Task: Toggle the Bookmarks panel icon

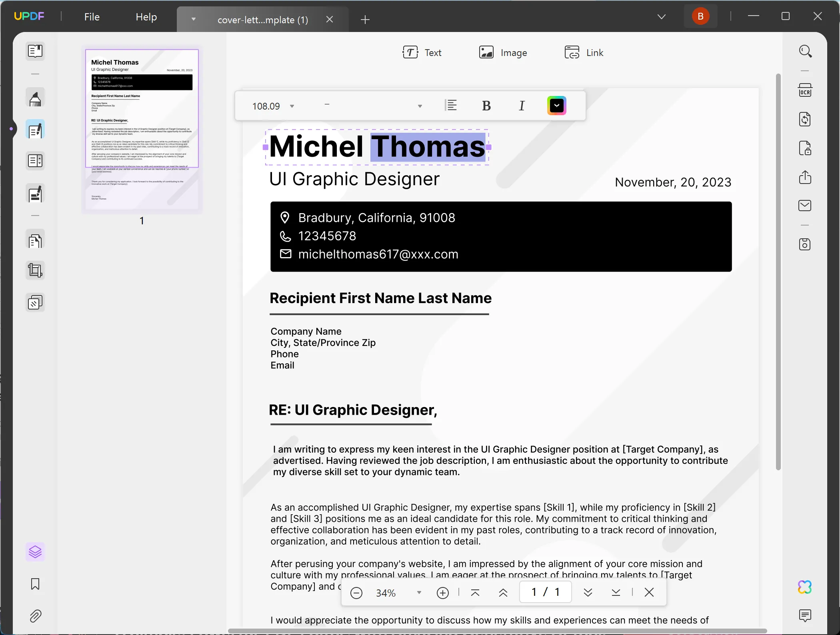Action: [x=35, y=584]
